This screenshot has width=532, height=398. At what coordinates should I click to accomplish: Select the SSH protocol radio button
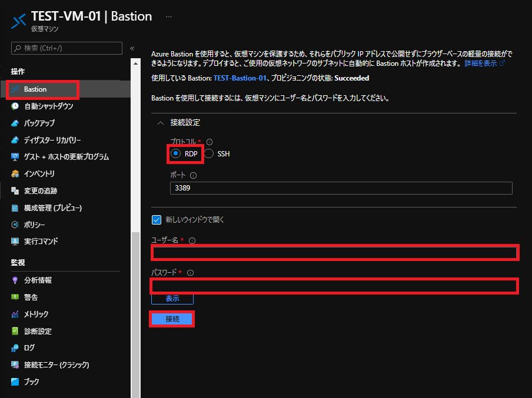click(209, 153)
